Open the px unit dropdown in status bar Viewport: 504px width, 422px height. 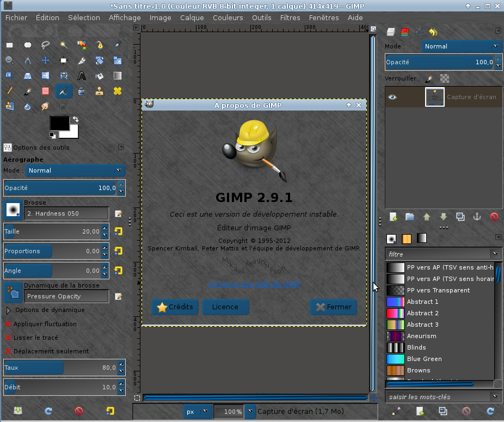pos(198,412)
